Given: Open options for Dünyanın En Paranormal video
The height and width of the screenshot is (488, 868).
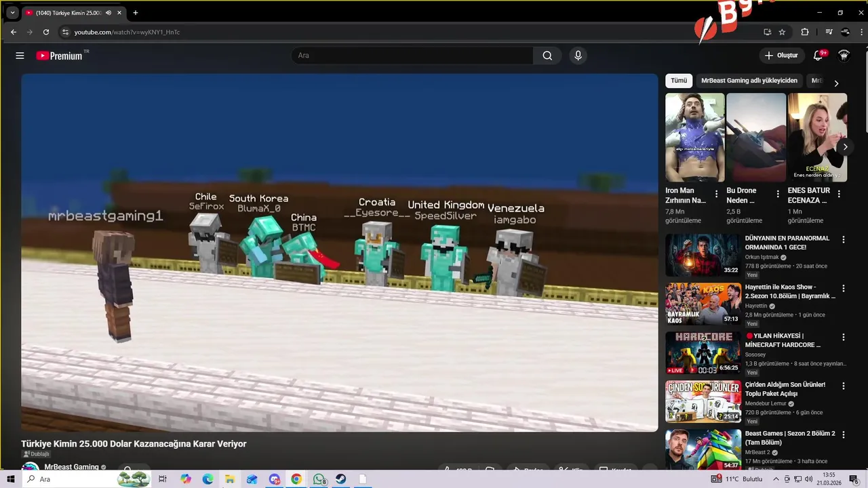Looking at the screenshot, I should pos(844,239).
